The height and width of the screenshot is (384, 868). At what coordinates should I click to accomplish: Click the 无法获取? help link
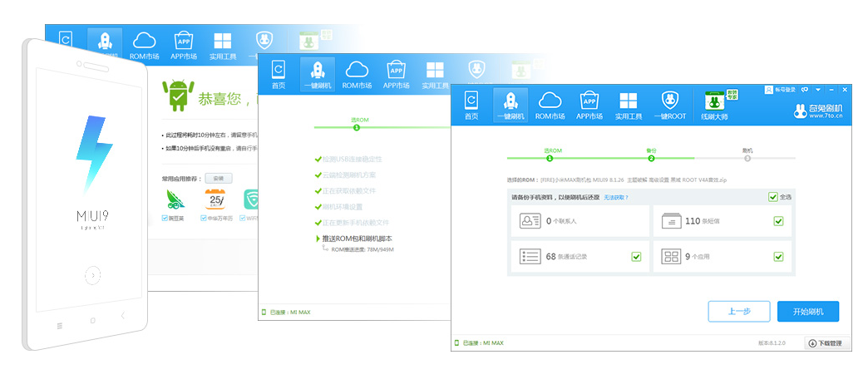pos(615,197)
